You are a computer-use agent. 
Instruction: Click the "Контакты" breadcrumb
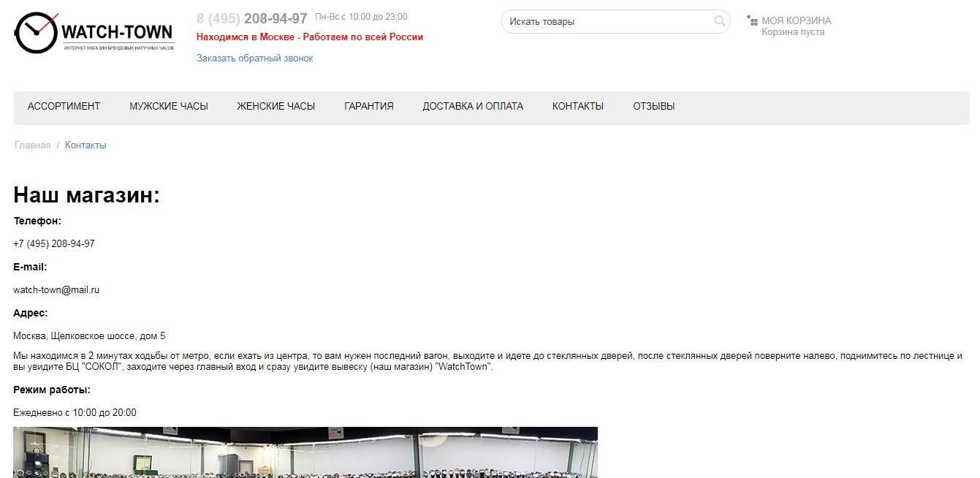point(86,145)
